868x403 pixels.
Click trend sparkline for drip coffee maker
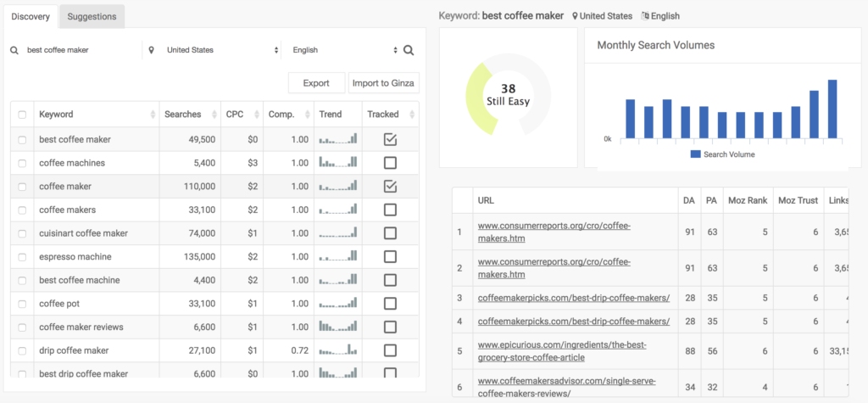pos(338,350)
